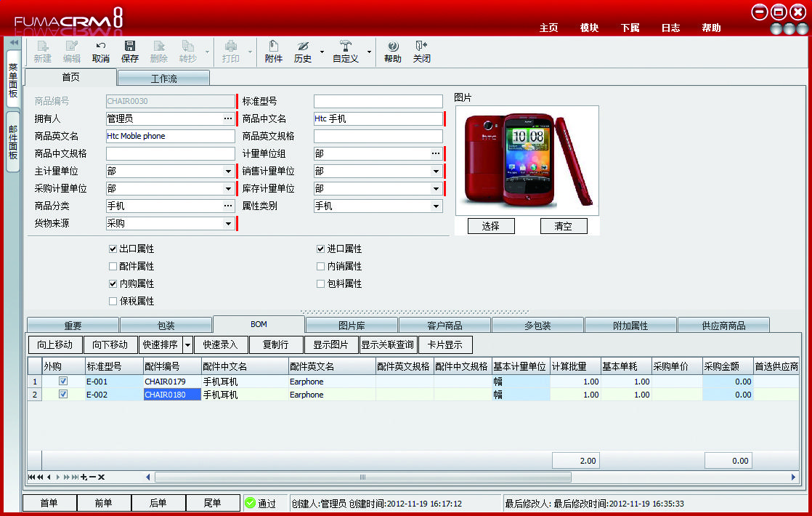Check the 内销属性 checkbox
812x516 pixels.
320,266
